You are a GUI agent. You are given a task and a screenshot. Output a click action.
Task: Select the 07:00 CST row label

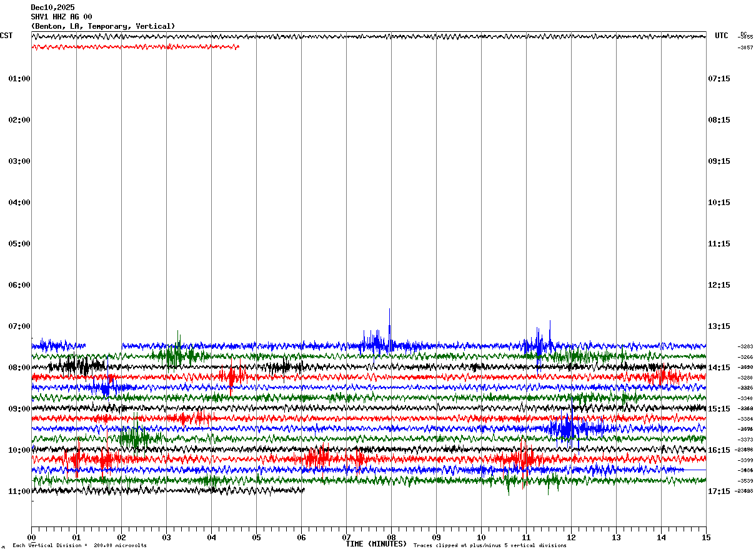19,326
